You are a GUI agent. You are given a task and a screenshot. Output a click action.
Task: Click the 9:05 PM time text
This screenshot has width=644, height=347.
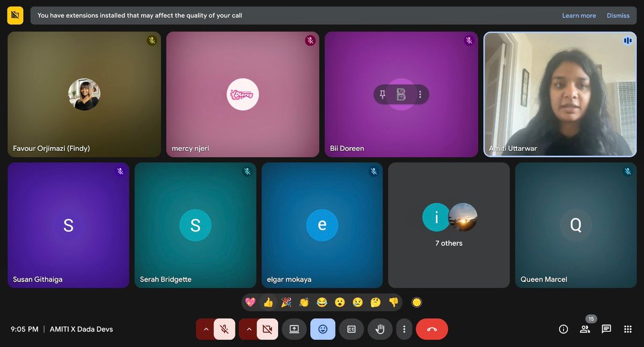tap(25, 329)
